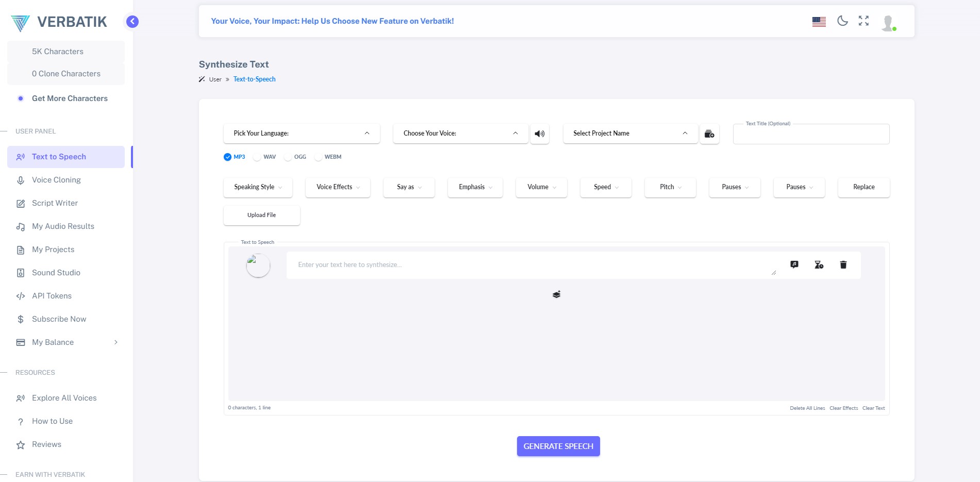Open the Choose Your Voice dropdown
Image resolution: width=980 pixels, height=482 pixels.
[x=461, y=134]
